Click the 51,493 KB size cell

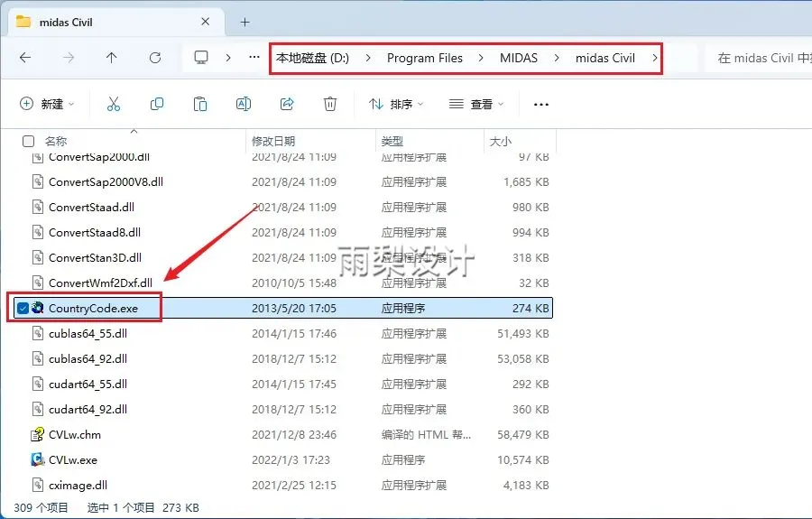click(x=523, y=334)
